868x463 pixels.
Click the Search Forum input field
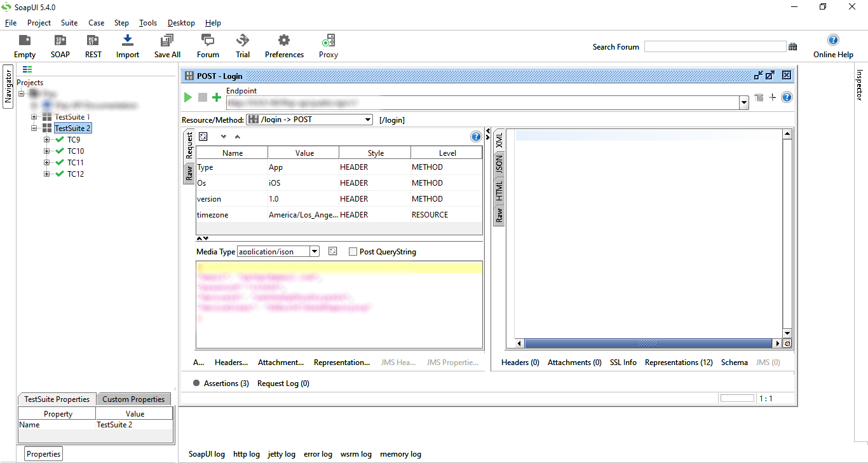click(715, 46)
